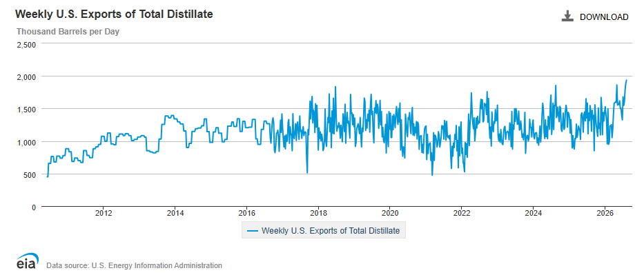Click the Thousand Barrels per Day subtitle

click(68, 32)
